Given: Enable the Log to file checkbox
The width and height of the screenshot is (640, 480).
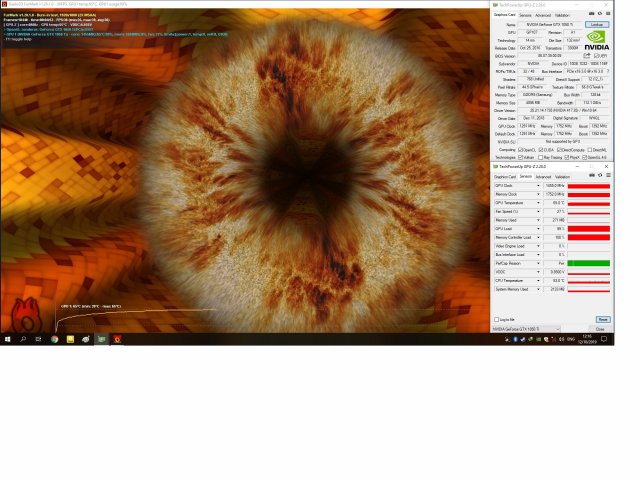Looking at the screenshot, I should click(x=496, y=319).
